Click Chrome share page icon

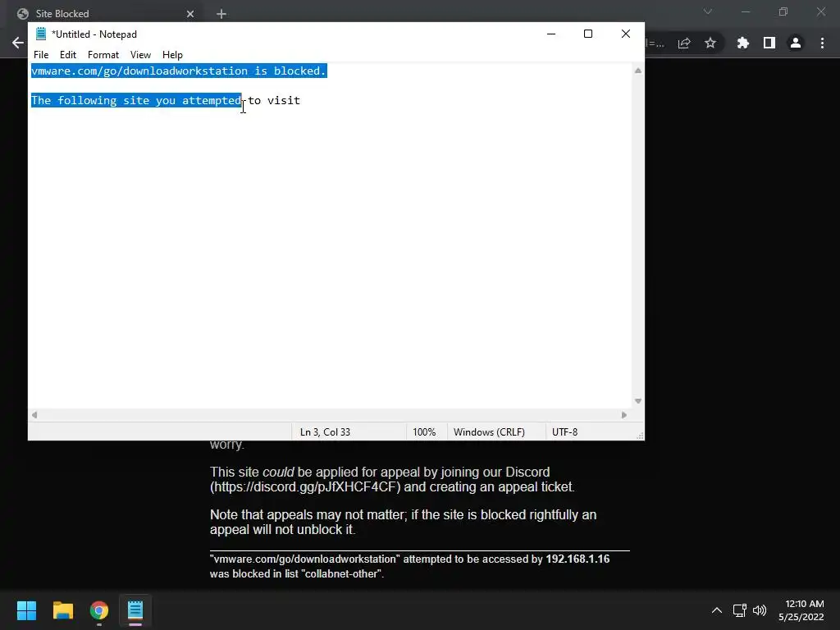684,43
